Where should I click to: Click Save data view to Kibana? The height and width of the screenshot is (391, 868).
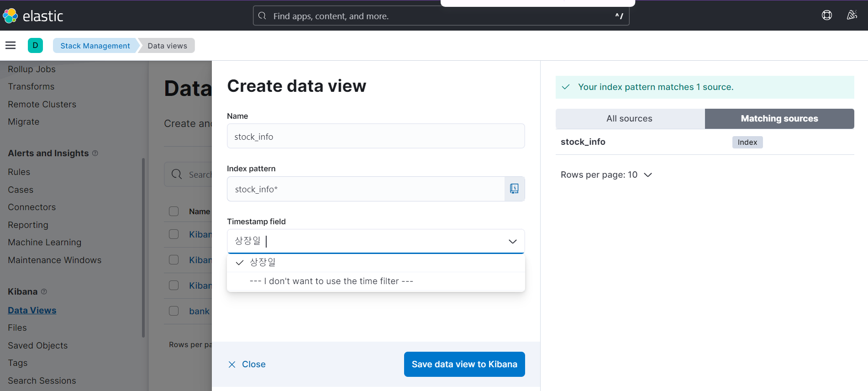(x=464, y=364)
